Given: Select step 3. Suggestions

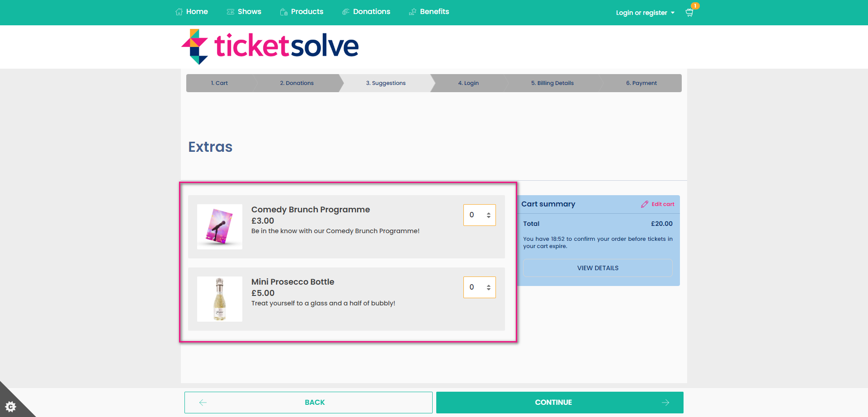Looking at the screenshot, I should [386, 83].
